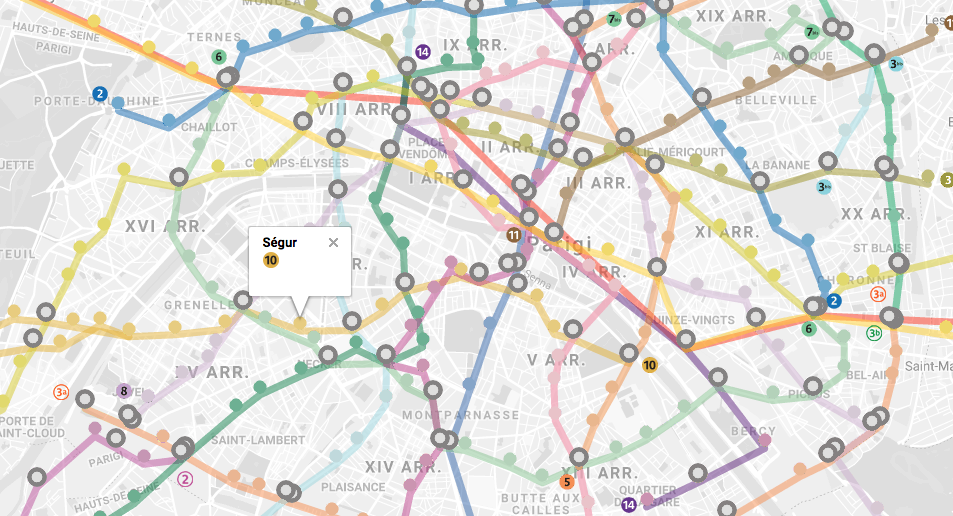This screenshot has width=953, height=516.
Task: Select 7bis badge near XIX ARR. label
Action: [x=812, y=32]
